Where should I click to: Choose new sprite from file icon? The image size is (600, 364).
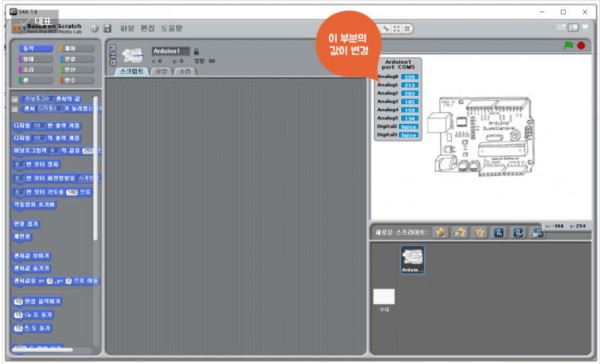(x=460, y=232)
